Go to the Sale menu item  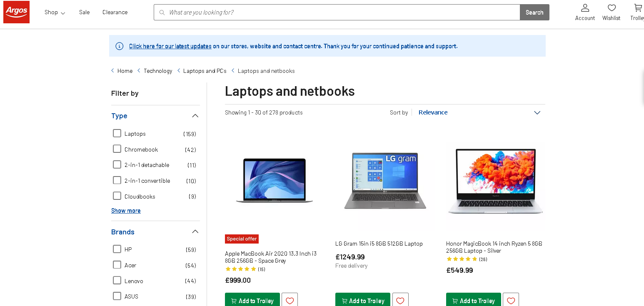click(x=84, y=12)
